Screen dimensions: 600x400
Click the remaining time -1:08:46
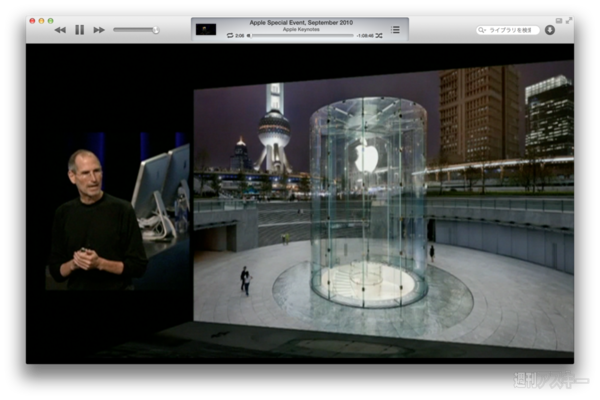[x=365, y=36]
